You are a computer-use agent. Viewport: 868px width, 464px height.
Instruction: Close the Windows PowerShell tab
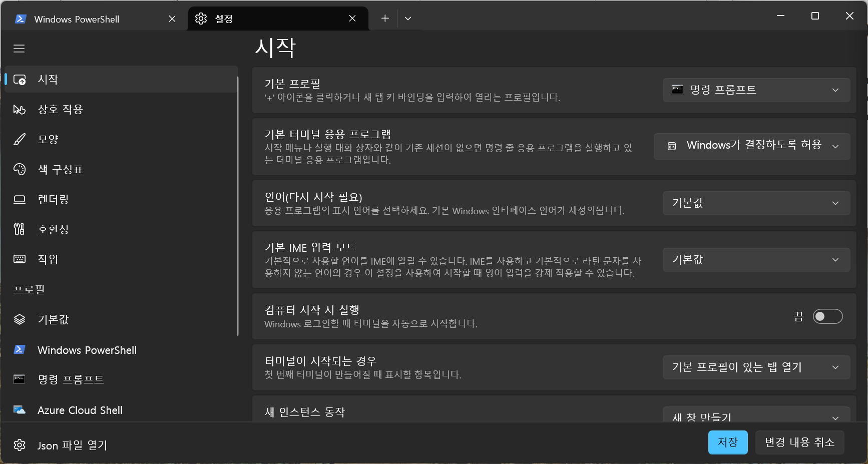pos(172,19)
